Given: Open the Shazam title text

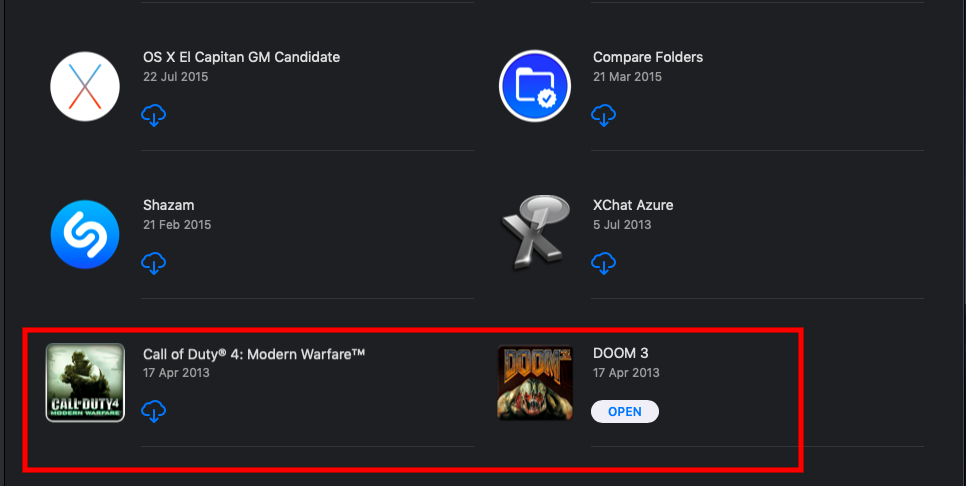Looking at the screenshot, I should (168, 205).
